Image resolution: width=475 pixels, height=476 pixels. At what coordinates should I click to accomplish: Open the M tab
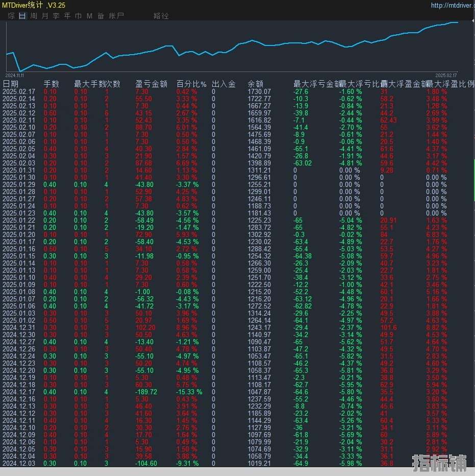[89, 16]
